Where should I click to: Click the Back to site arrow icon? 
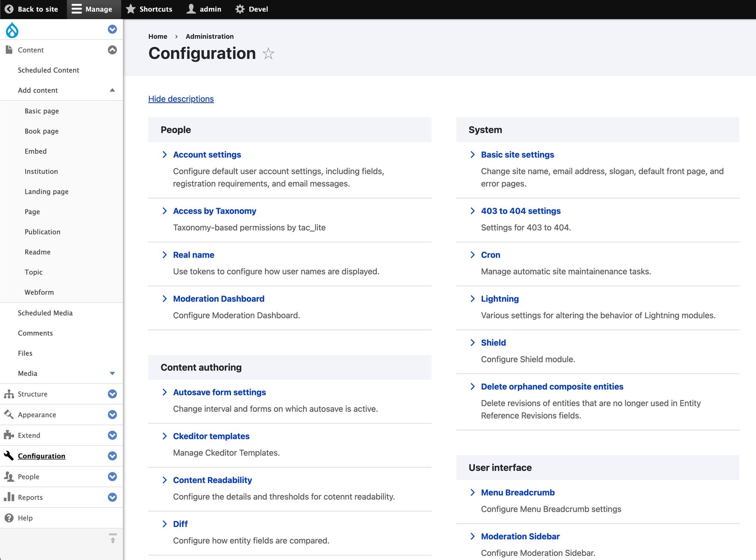coord(9,9)
